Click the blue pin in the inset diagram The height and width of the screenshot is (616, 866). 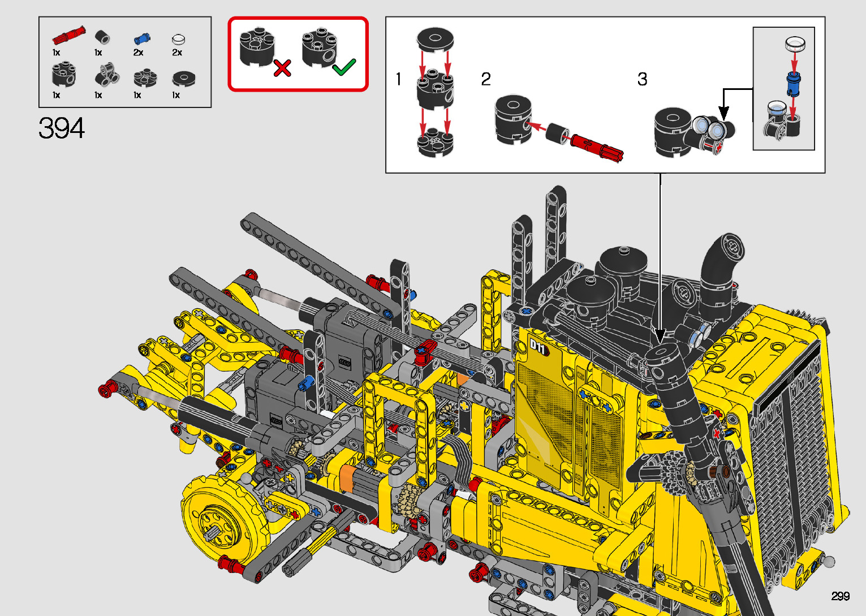[x=793, y=84]
